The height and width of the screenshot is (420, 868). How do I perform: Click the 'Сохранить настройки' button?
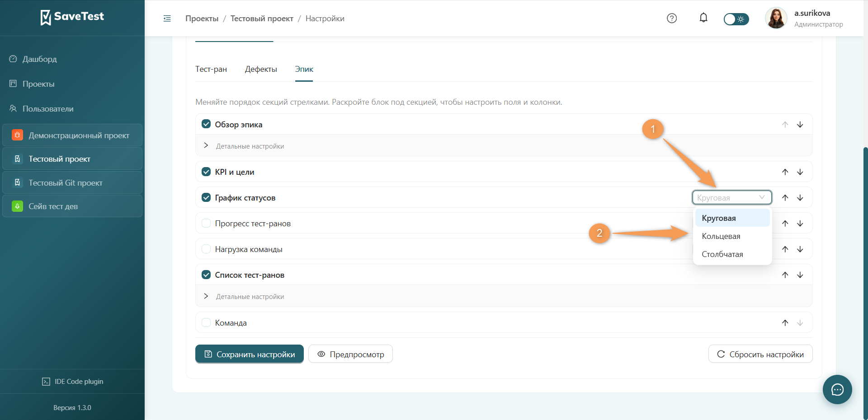[x=250, y=354]
